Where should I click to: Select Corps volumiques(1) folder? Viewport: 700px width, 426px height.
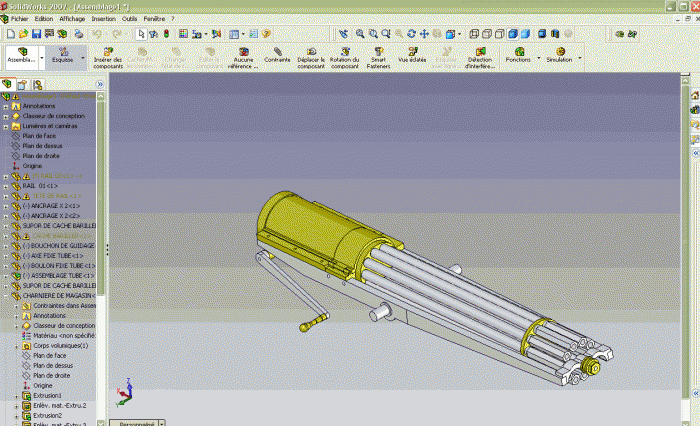(x=61, y=346)
